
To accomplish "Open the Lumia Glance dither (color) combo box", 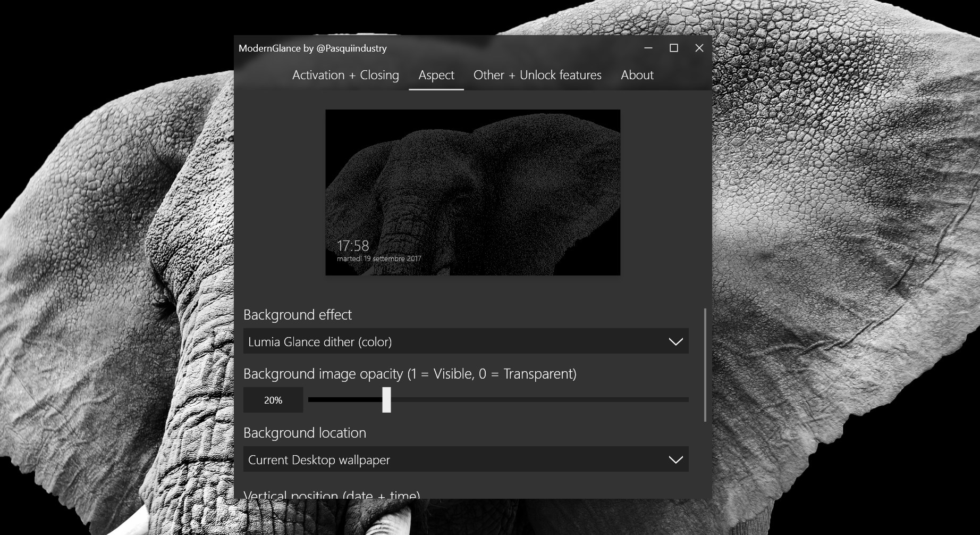I will pos(466,341).
